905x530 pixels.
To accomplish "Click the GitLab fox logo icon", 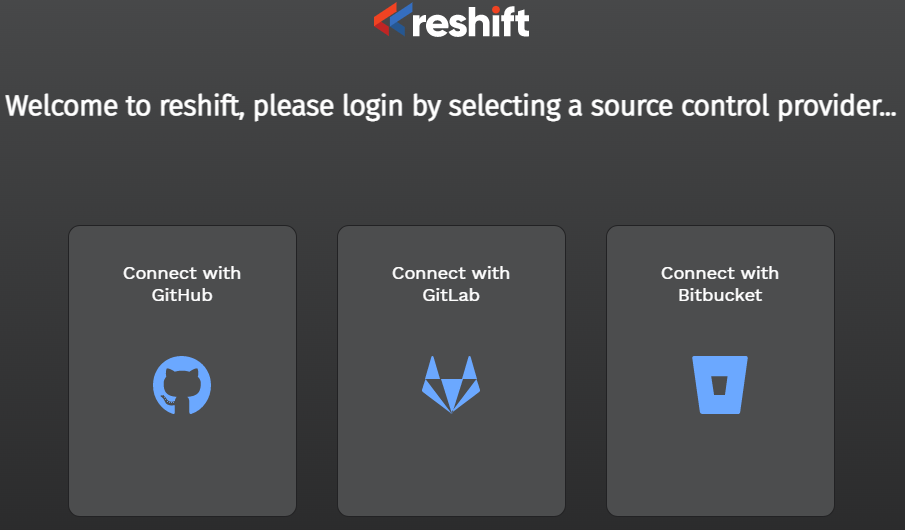I will tap(450, 385).
